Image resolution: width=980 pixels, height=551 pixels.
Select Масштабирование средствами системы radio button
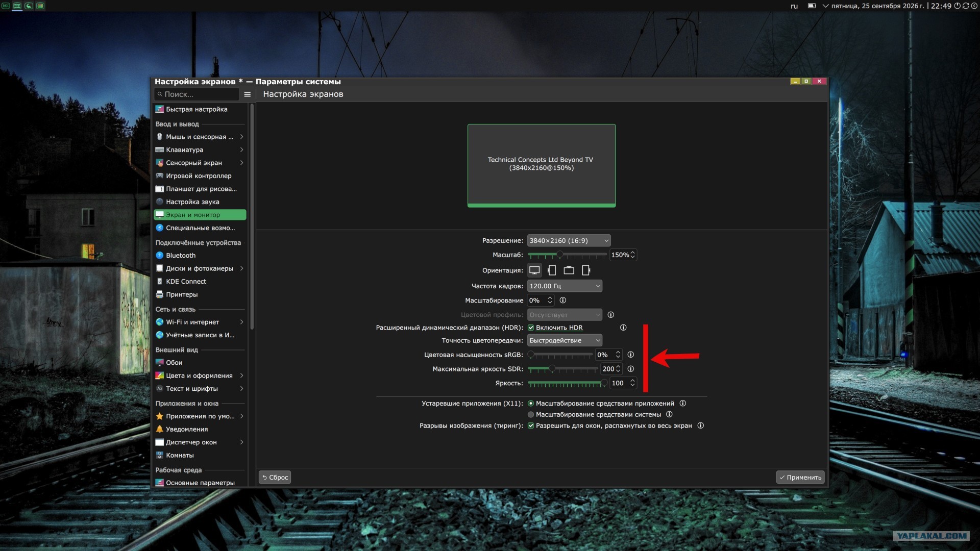coord(531,415)
